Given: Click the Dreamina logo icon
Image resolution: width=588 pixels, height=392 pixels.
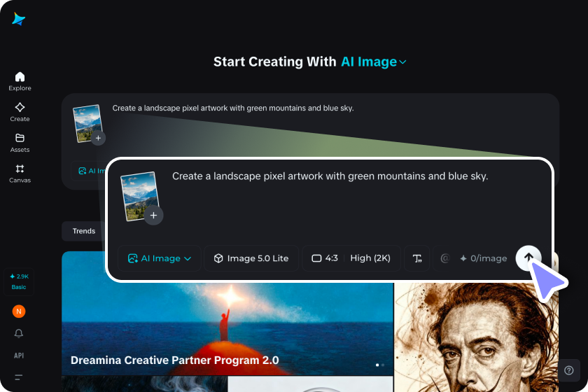Looking at the screenshot, I should pyautogui.click(x=18, y=19).
